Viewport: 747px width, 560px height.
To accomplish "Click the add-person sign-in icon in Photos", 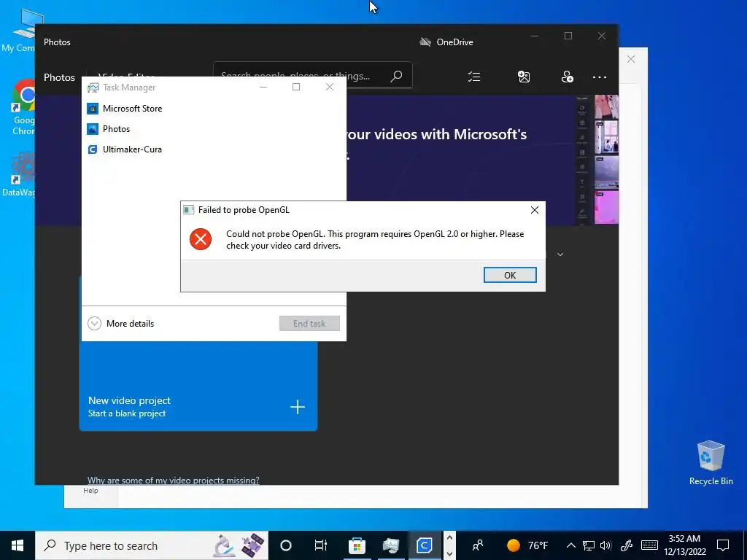I will click(567, 77).
